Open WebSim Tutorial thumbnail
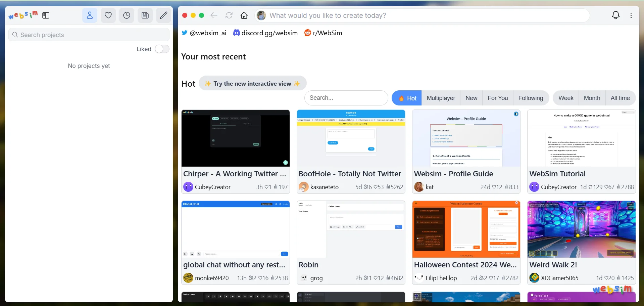Screen dimensions: 644x306 [x=582, y=138]
